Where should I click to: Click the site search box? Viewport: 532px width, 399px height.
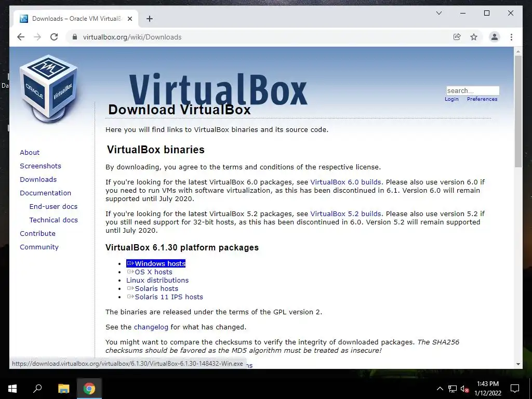[473, 90]
